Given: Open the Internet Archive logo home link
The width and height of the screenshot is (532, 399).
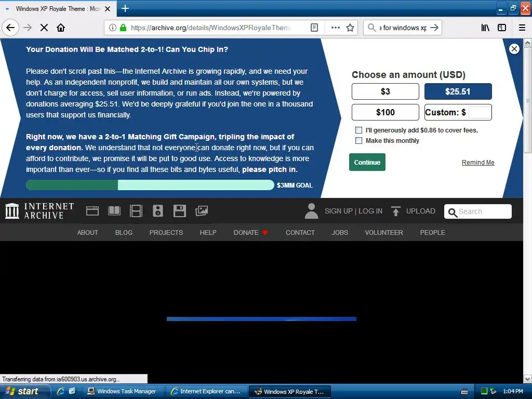Looking at the screenshot, I should pyautogui.click(x=39, y=211).
